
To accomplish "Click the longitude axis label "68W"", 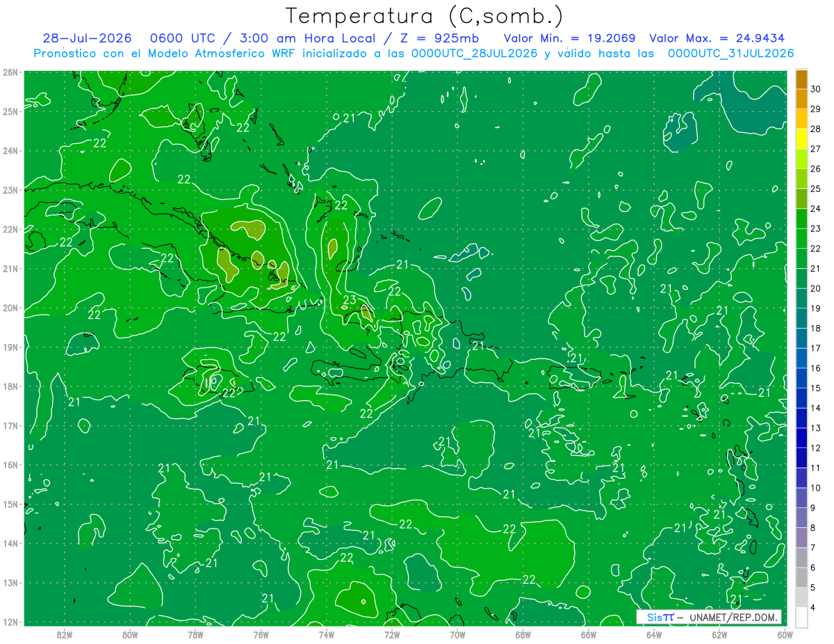I will 523,634.
